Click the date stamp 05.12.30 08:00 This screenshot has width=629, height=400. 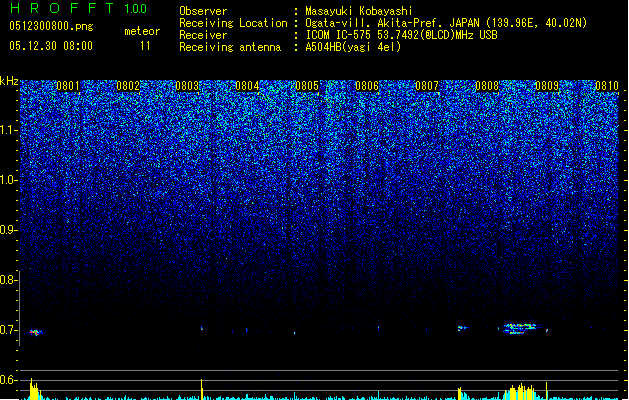tap(51, 46)
